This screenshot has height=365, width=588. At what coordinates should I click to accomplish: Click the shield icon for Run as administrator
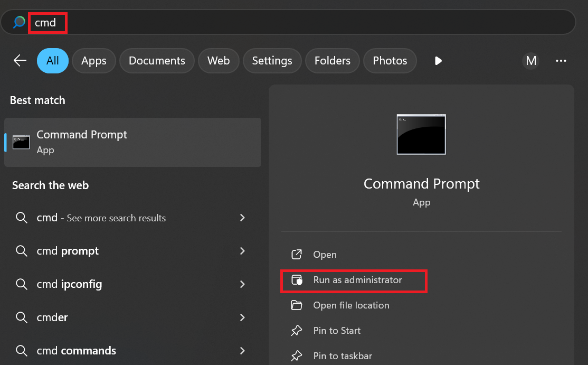click(297, 280)
